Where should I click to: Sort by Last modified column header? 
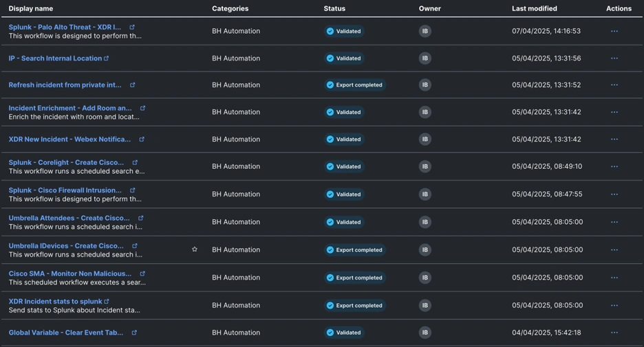coord(534,8)
